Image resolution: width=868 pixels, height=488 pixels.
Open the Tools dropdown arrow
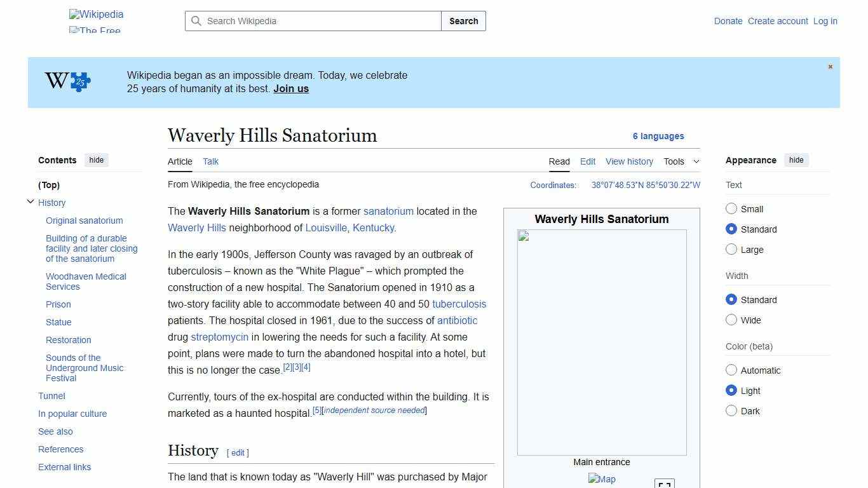coord(696,161)
